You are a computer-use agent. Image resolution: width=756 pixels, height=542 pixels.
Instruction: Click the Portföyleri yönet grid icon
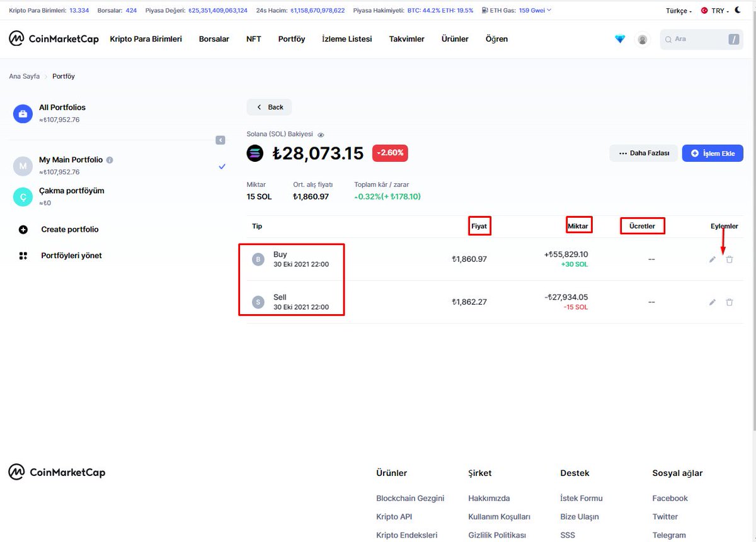click(x=23, y=256)
